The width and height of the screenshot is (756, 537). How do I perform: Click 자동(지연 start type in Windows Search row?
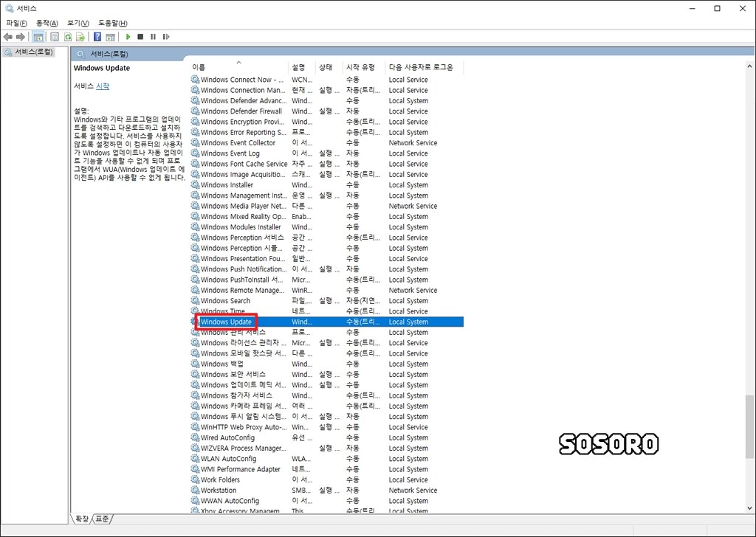point(363,300)
